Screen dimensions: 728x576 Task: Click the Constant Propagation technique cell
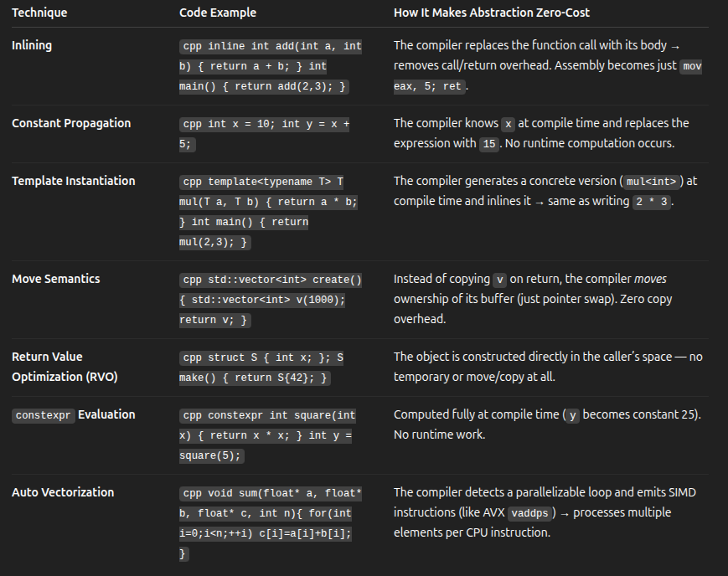pyautogui.click(x=71, y=123)
